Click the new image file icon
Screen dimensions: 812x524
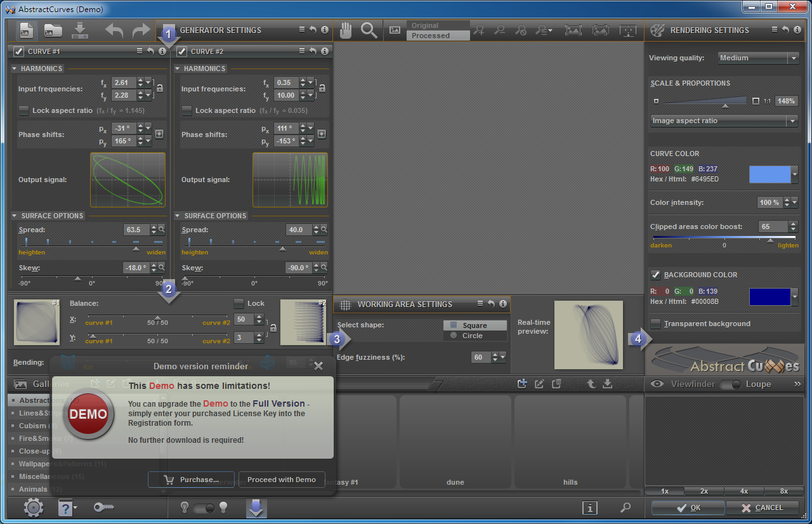[x=27, y=30]
